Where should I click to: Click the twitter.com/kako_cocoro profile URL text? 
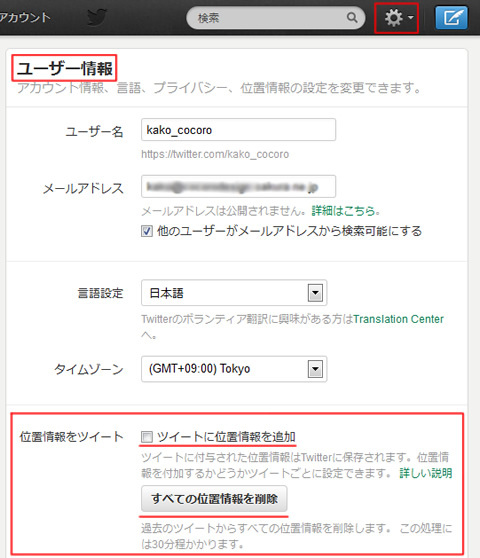coord(215,154)
